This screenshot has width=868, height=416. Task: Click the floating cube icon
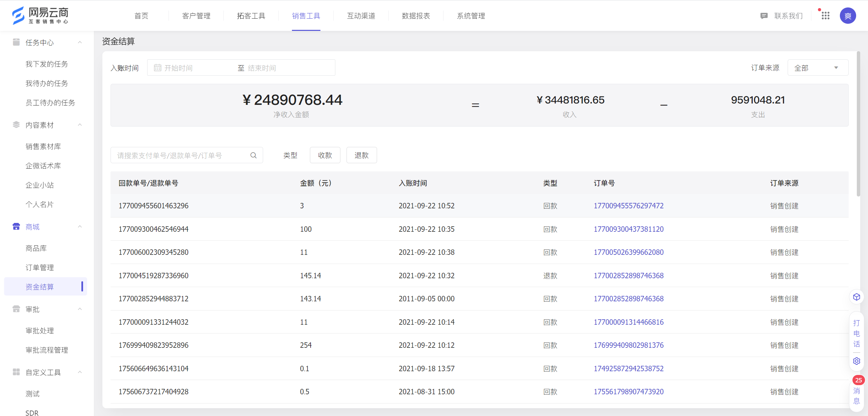[x=856, y=297]
